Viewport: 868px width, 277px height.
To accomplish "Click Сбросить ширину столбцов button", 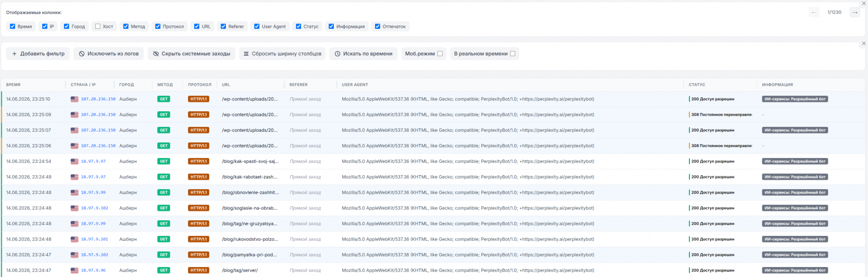I will tap(282, 54).
